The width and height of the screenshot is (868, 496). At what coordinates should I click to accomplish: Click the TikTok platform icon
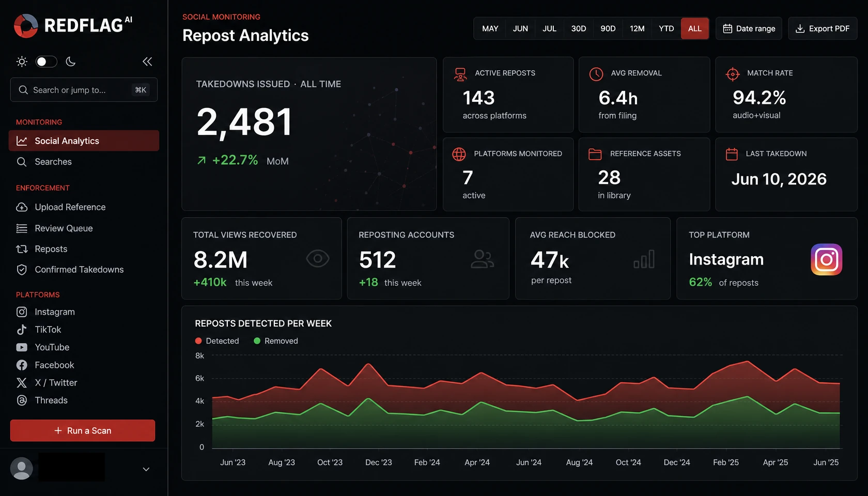(x=22, y=330)
